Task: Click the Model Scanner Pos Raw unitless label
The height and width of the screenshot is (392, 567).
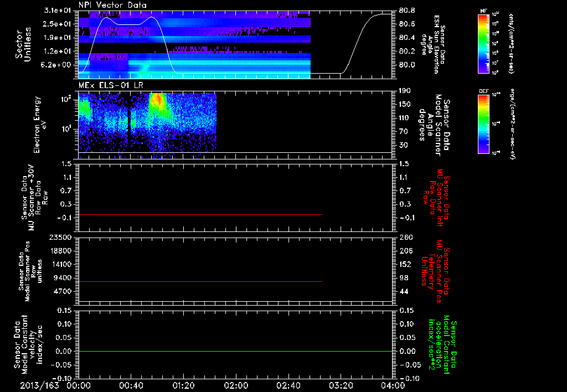Action: tap(31, 271)
